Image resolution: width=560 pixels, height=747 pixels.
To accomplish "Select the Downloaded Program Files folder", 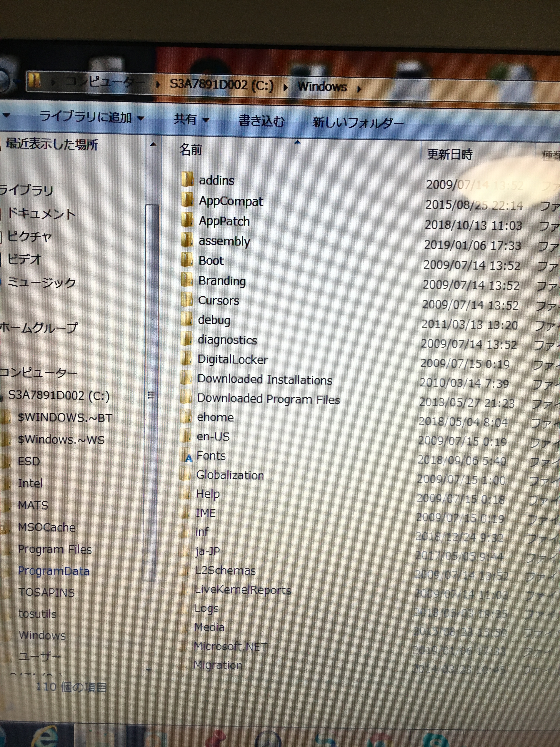I will coord(268,399).
